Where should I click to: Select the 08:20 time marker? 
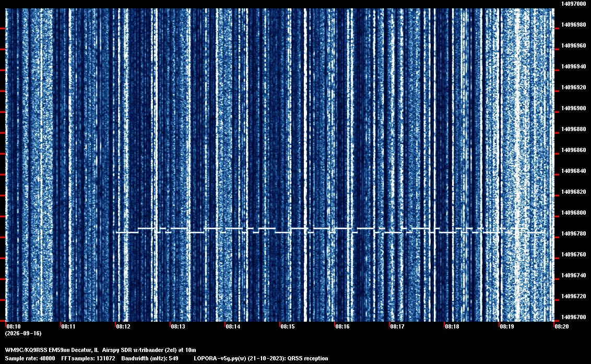point(561,326)
